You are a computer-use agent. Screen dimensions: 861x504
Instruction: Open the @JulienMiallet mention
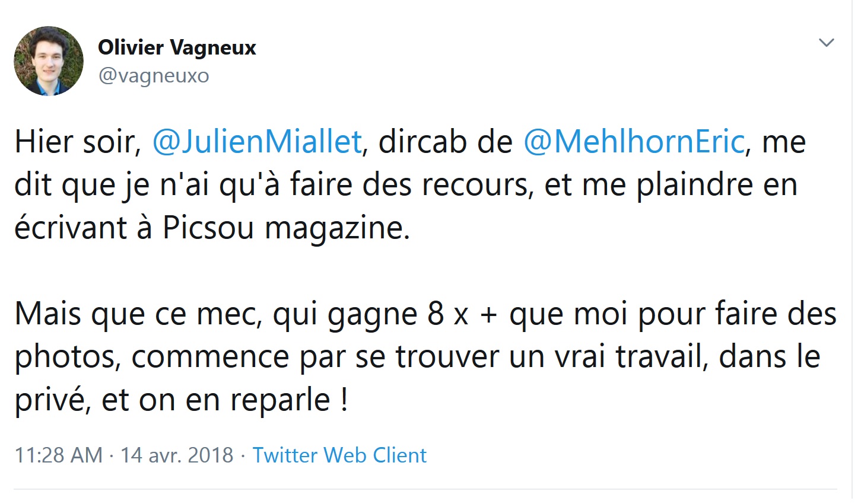[x=257, y=142]
